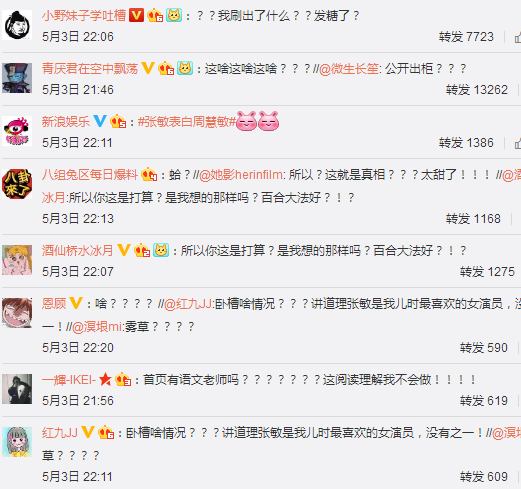
Task: Open @溟垠mi mention link
Action: [97, 327]
